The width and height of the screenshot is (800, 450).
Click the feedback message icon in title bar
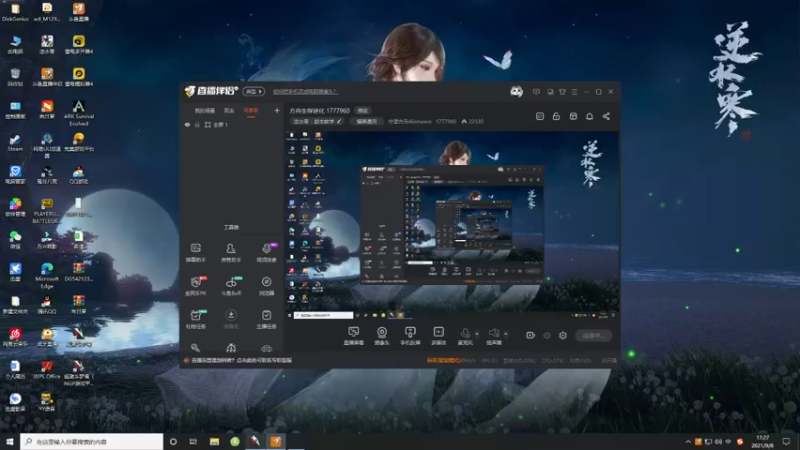536,92
